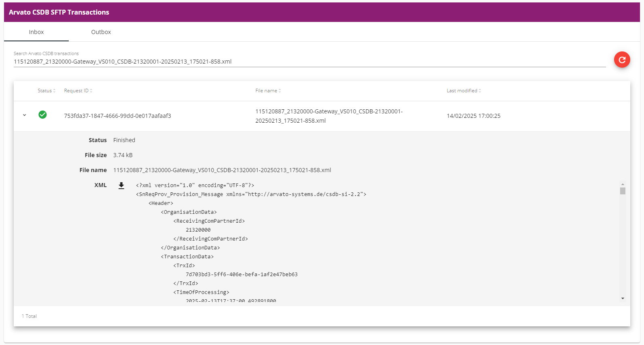Click the 1 Total footer text
The width and height of the screenshot is (644, 345).
29,316
